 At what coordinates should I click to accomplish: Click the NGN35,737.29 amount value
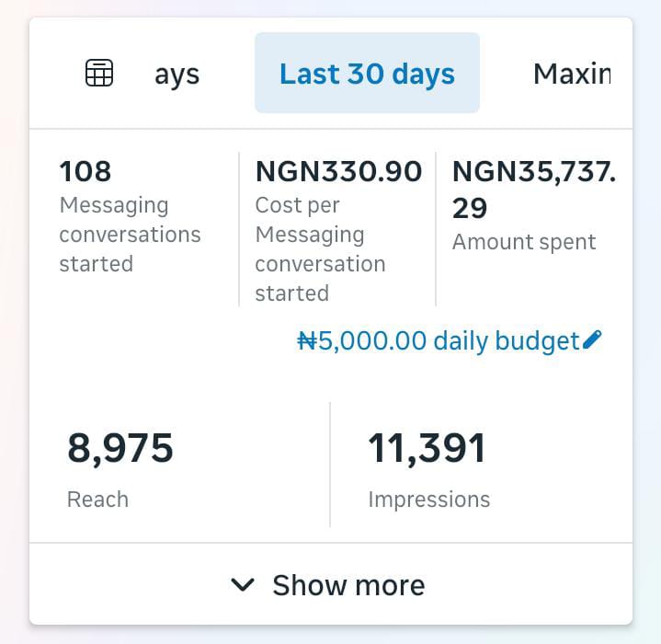tap(532, 189)
